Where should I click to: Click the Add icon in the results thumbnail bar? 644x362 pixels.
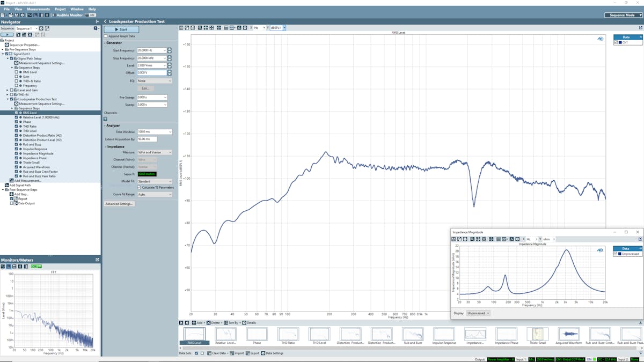194,323
